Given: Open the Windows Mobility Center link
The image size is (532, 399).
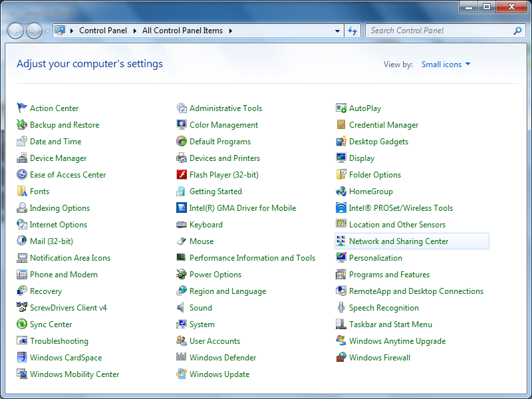Looking at the screenshot, I should point(74,374).
